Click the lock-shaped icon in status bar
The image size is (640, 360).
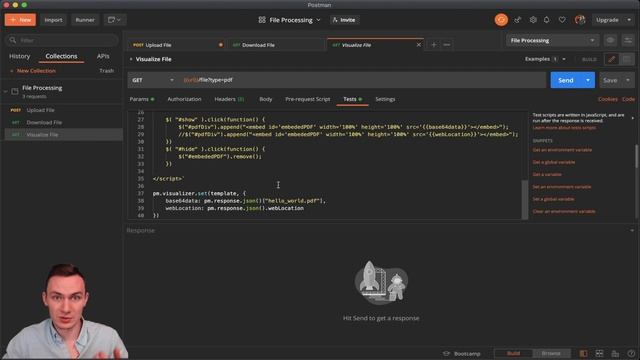tap(615, 353)
